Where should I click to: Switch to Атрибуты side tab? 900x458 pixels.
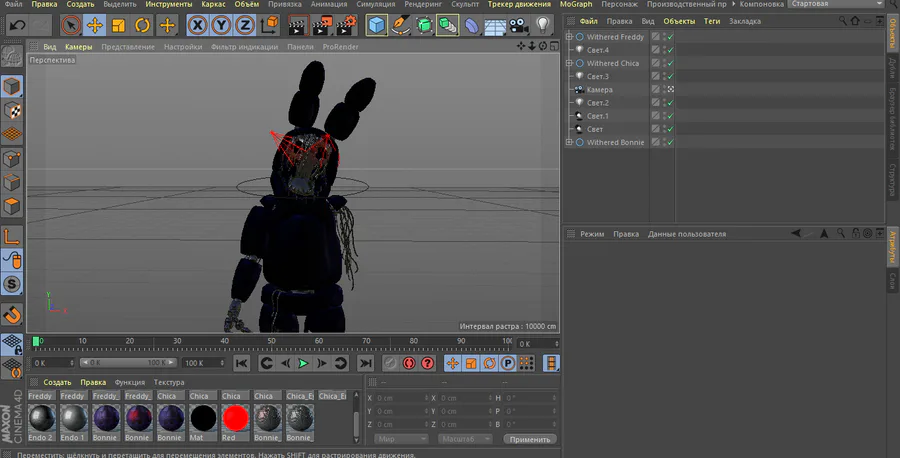click(893, 247)
